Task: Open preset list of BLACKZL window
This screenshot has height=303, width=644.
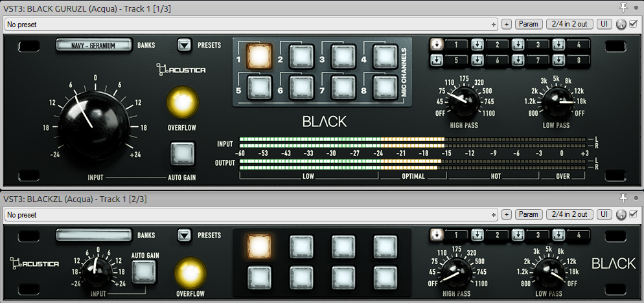Action: (x=251, y=214)
